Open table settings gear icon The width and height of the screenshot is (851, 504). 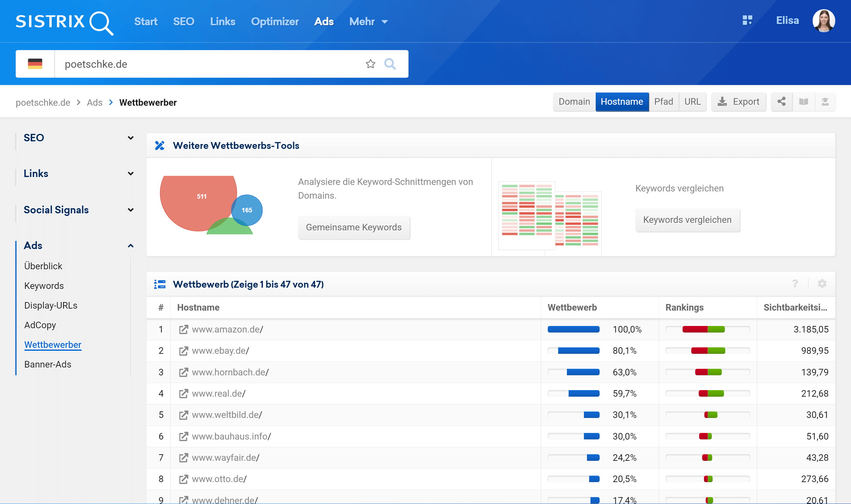pos(822,284)
